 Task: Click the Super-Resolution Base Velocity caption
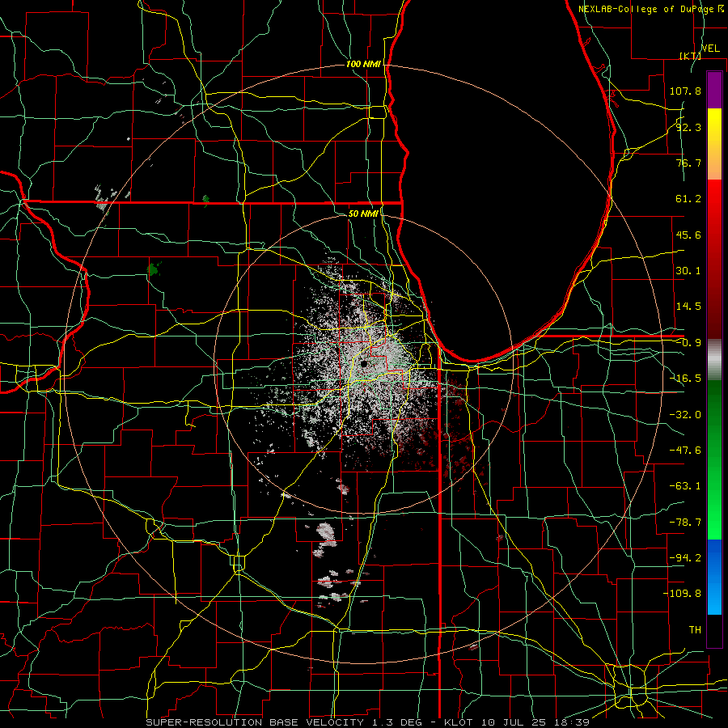pos(367,722)
